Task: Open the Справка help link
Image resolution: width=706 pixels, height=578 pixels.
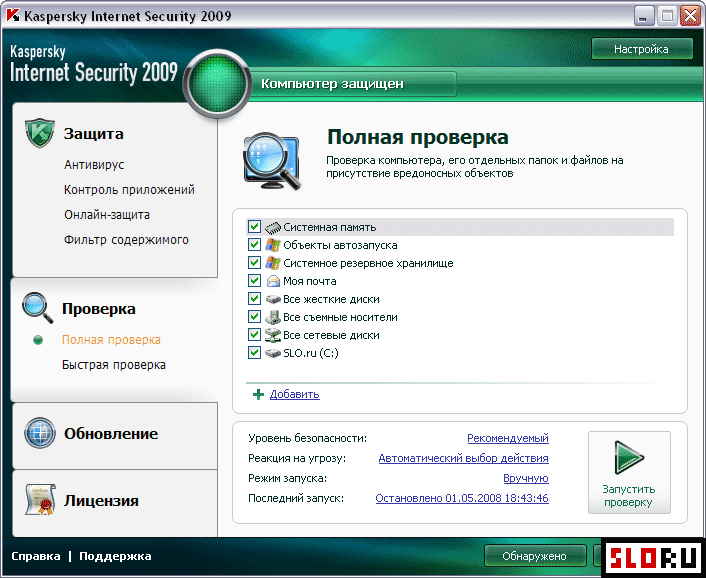Action: [x=36, y=556]
